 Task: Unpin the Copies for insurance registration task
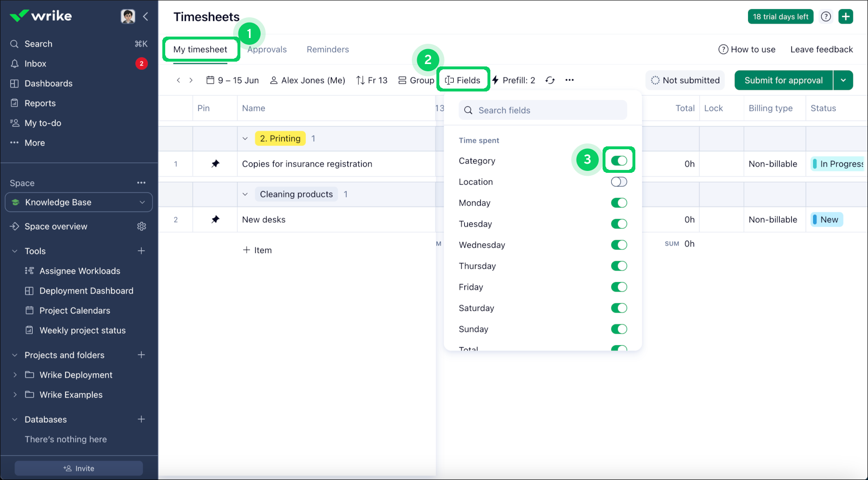point(215,164)
